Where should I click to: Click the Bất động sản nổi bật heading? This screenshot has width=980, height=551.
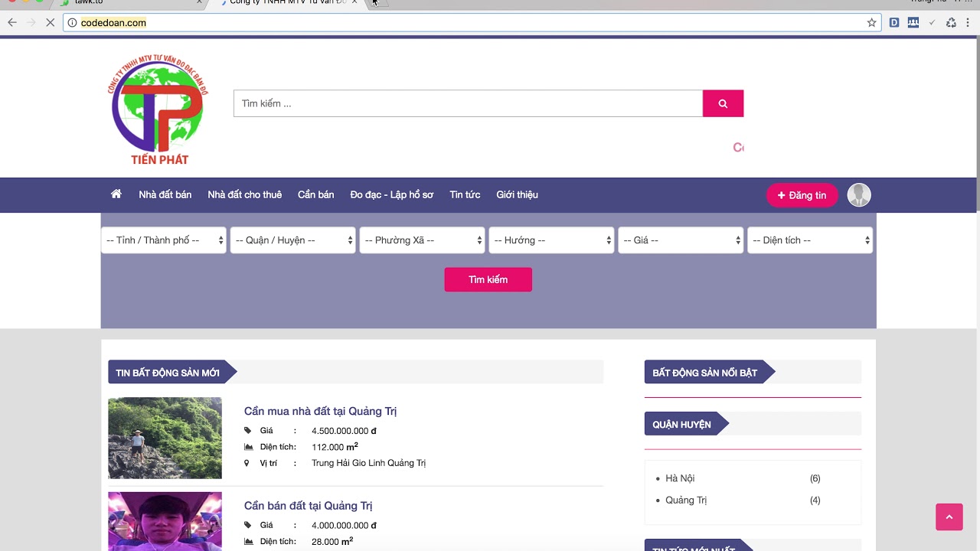click(705, 373)
